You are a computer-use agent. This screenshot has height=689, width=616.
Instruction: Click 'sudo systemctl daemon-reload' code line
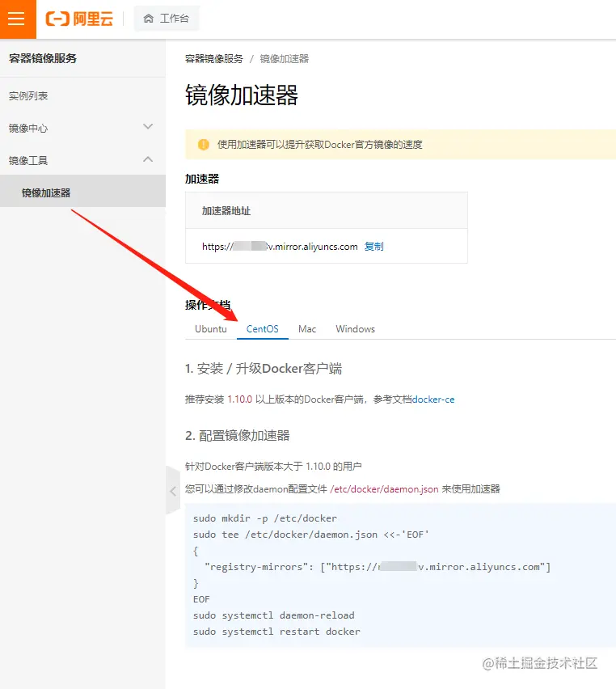click(274, 615)
